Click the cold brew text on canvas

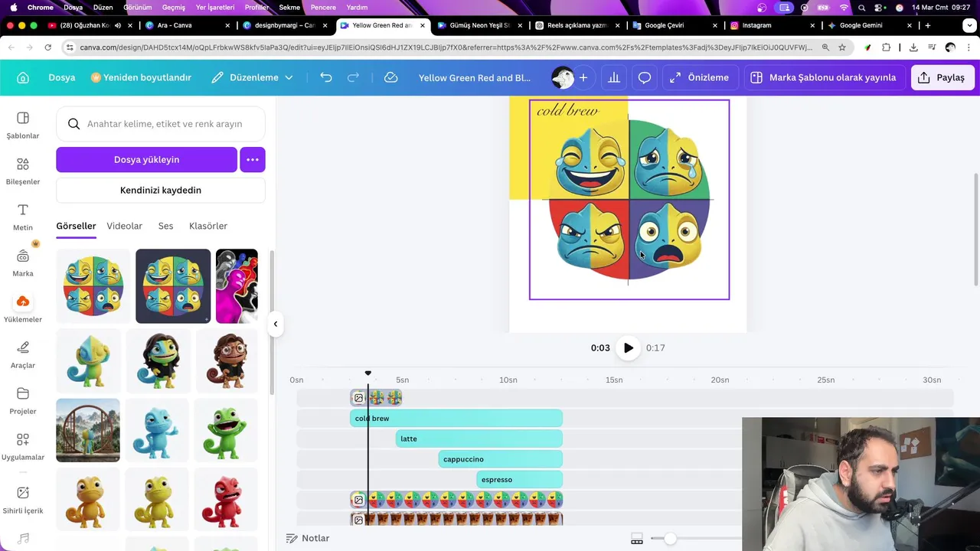click(567, 110)
